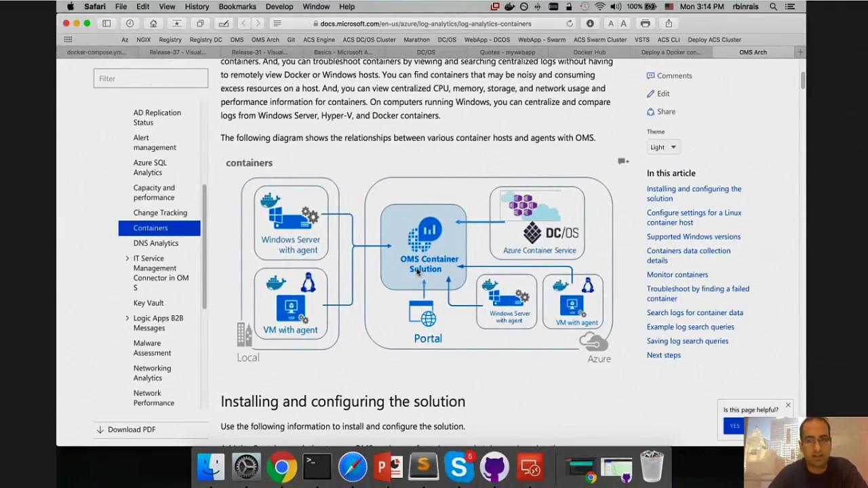Print the page with printer icon
The image size is (868, 488).
(645, 23)
